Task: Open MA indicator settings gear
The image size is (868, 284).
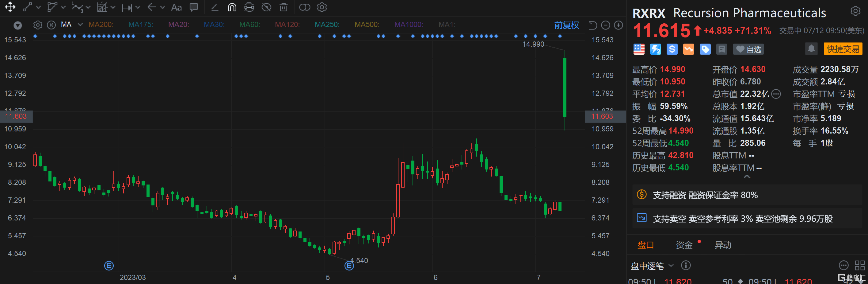Action: pyautogui.click(x=38, y=25)
